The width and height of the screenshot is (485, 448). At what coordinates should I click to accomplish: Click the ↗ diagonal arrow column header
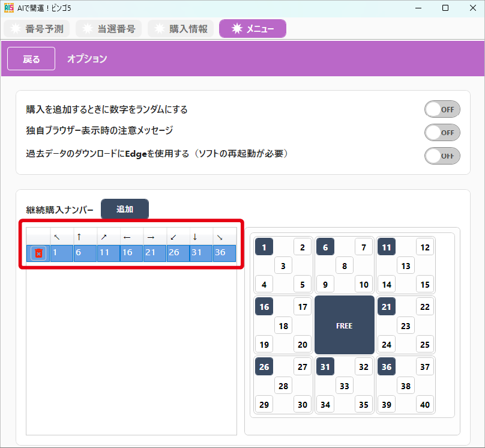click(x=106, y=236)
